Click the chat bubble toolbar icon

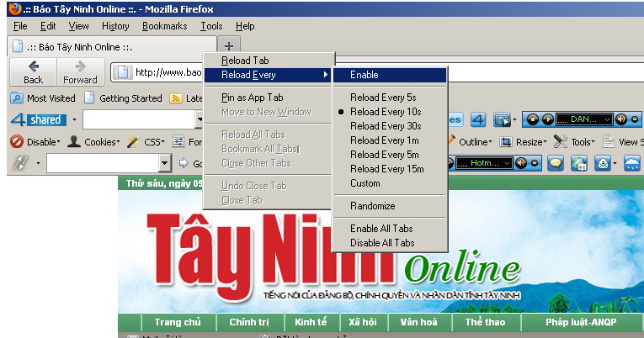pos(556,163)
